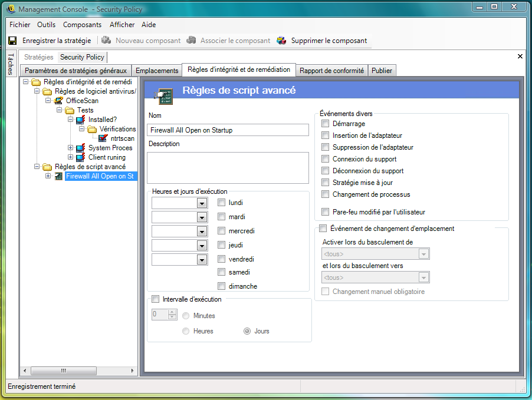Open the Tâches side panel
The width and height of the screenshot is (532, 400).
[10, 64]
